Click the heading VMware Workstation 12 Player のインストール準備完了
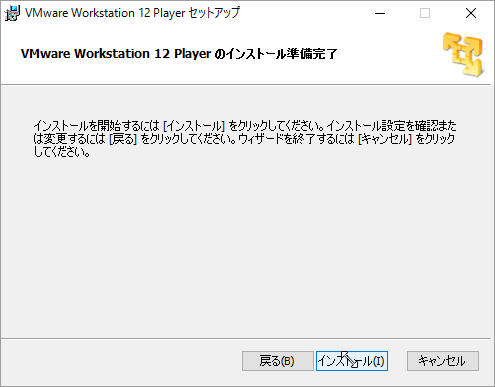This screenshot has width=495, height=387. [x=179, y=54]
